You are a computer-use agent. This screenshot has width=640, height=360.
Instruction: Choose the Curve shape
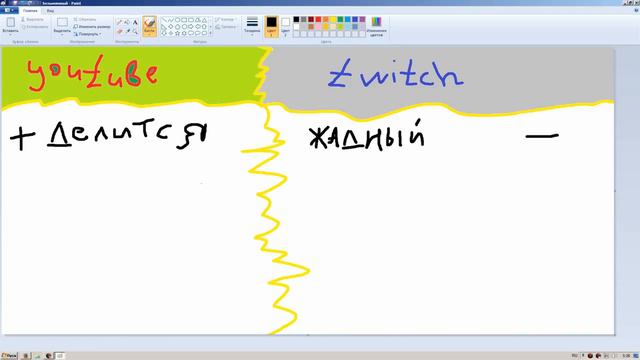click(171, 20)
